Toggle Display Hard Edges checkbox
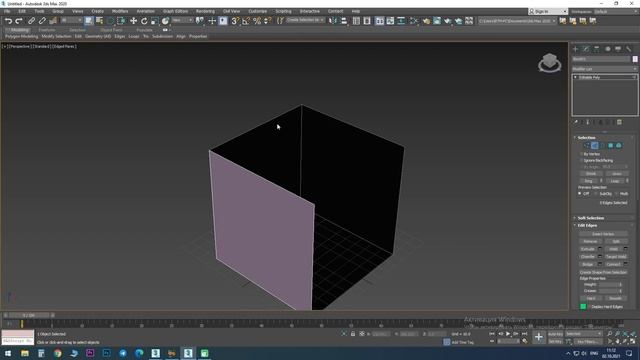 click(589, 307)
